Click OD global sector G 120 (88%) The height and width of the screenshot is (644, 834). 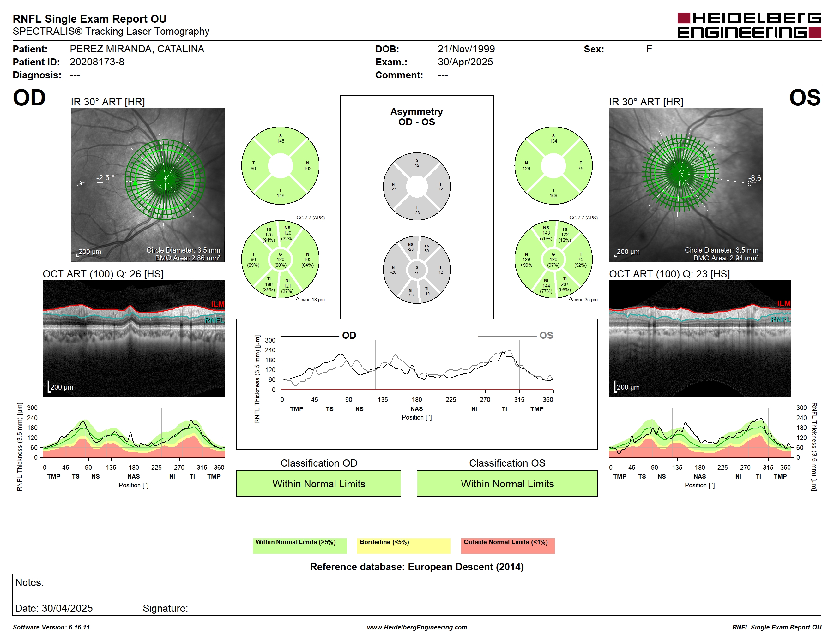pyautogui.click(x=280, y=259)
